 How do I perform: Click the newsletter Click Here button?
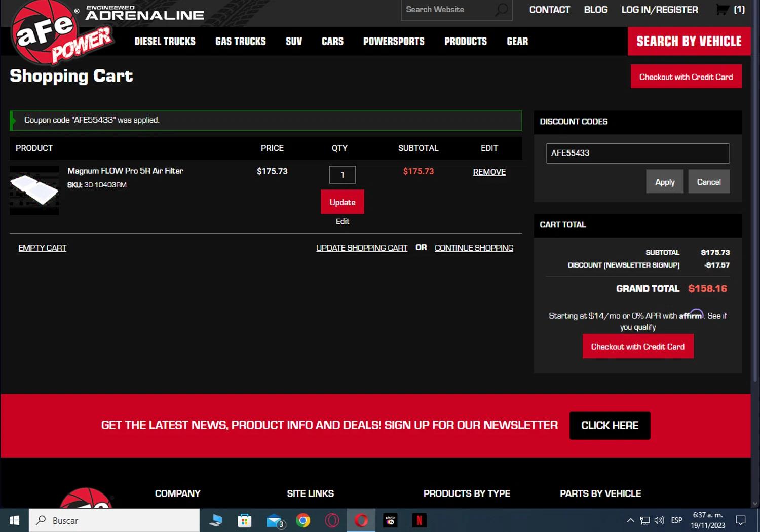point(610,426)
